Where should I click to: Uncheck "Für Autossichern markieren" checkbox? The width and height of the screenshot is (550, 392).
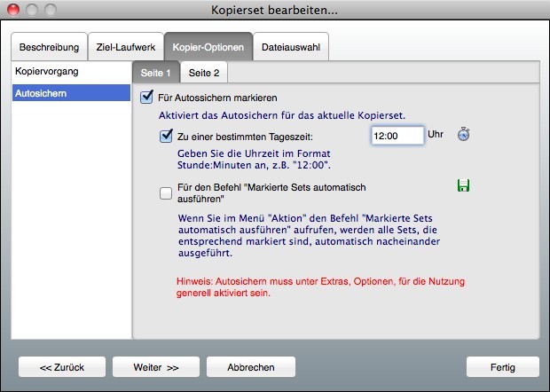pyautogui.click(x=148, y=98)
